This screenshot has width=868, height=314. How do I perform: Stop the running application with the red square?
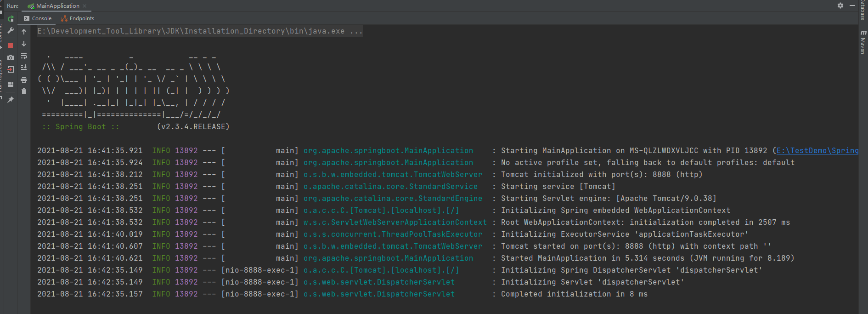pyautogui.click(x=11, y=46)
